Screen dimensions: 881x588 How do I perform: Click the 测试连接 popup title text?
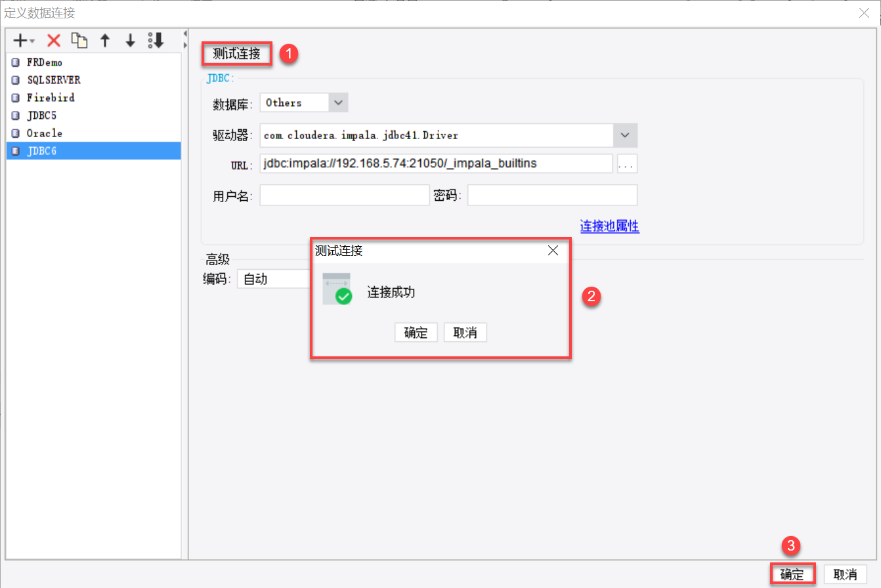pyautogui.click(x=339, y=250)
